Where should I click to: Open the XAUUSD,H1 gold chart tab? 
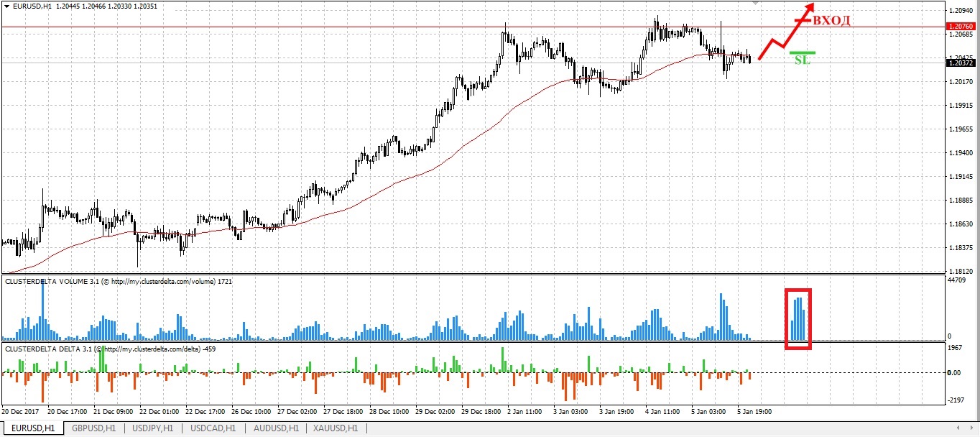click(x=335, y=428)
